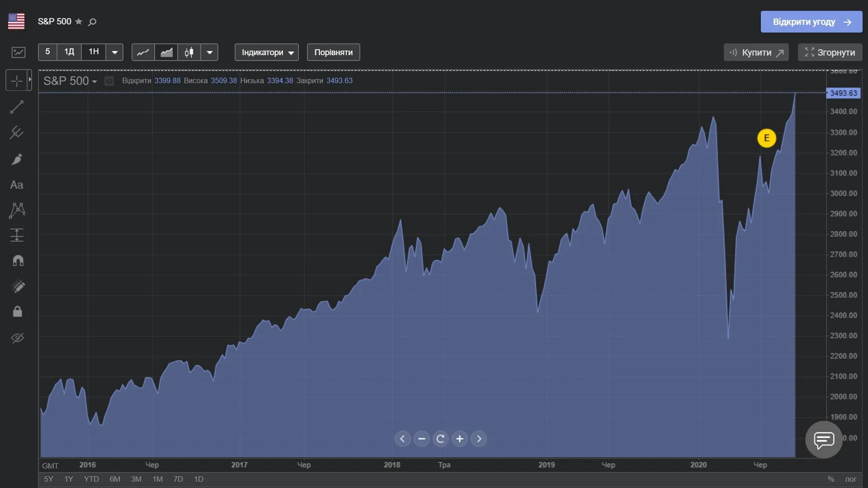Select 7D time range

(x=178, y=479)
